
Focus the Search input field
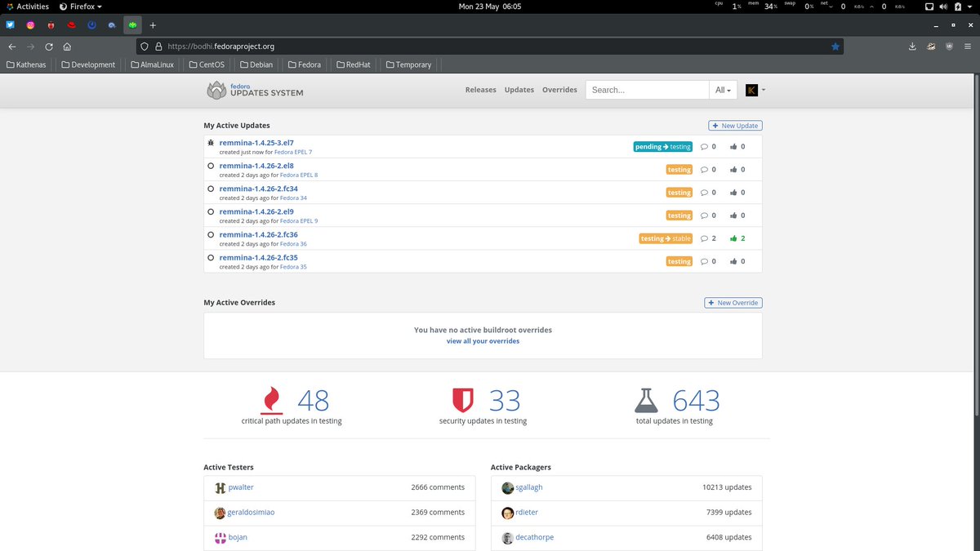click(647, 90)
